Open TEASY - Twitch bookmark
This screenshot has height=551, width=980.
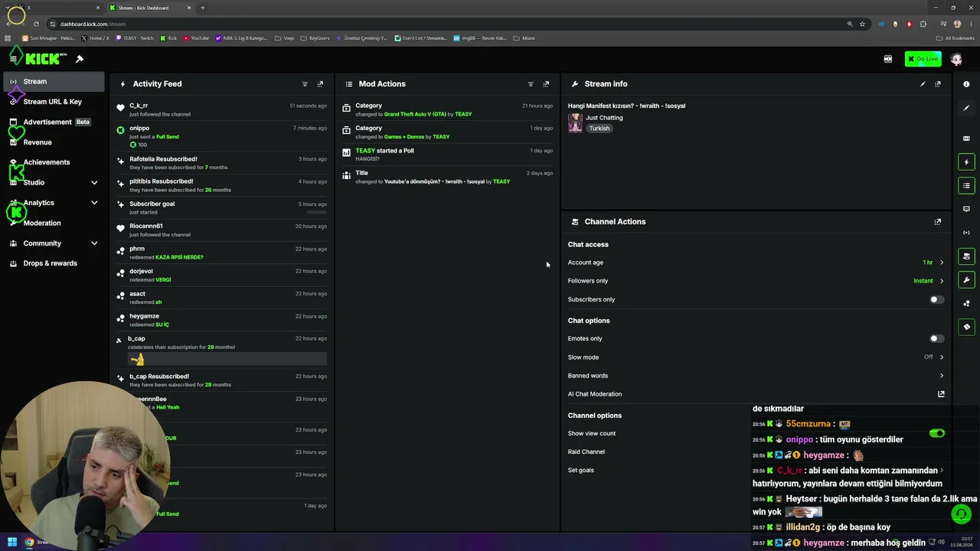[x=135, y=38]
